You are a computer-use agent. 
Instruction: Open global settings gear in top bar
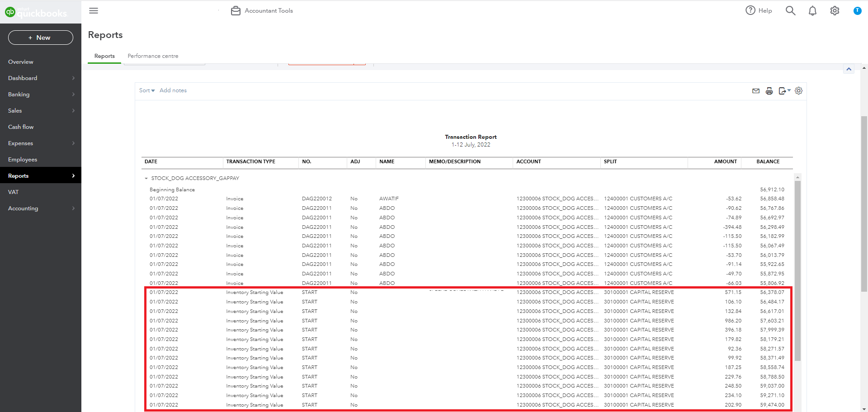tap(835, 10)
